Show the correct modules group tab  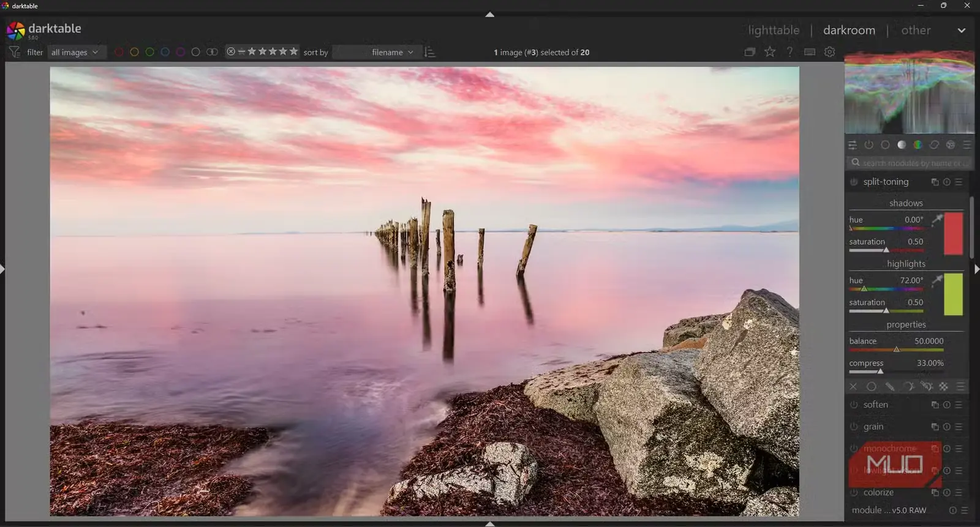[x=934, y=145]
